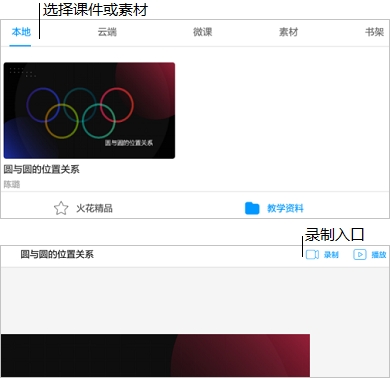390x378 pixels.
Task: Select the 微课 tab
Action: 203,32
